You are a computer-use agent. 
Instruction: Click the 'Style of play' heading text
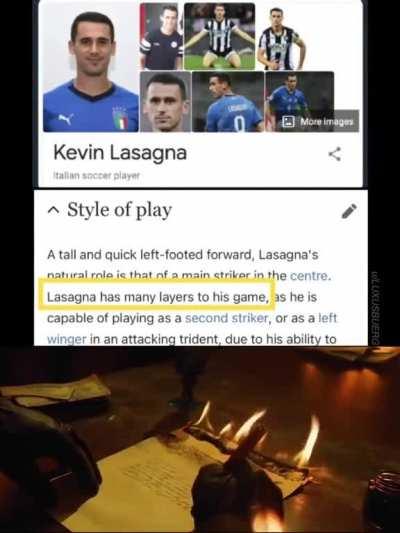(x=119, y=210)
